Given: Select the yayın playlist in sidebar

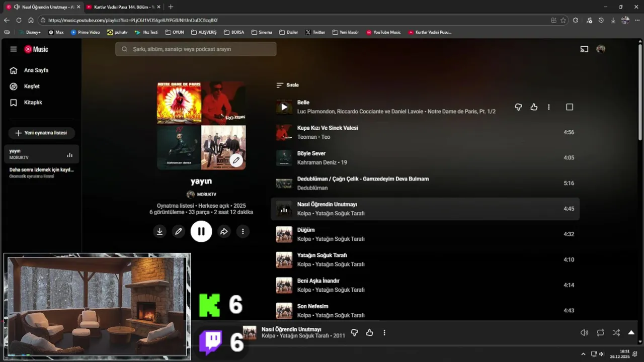Looking at the screenshot, I should click(41, 154).
